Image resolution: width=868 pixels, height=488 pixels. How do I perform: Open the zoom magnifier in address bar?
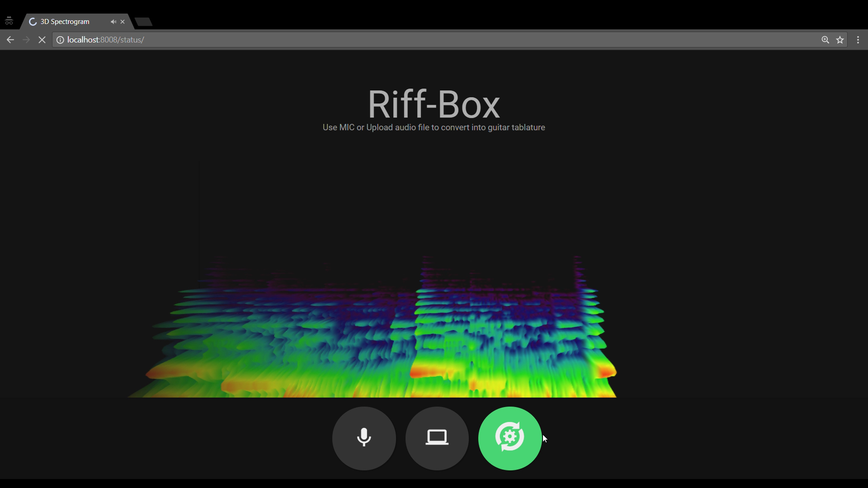click(825, 40)
